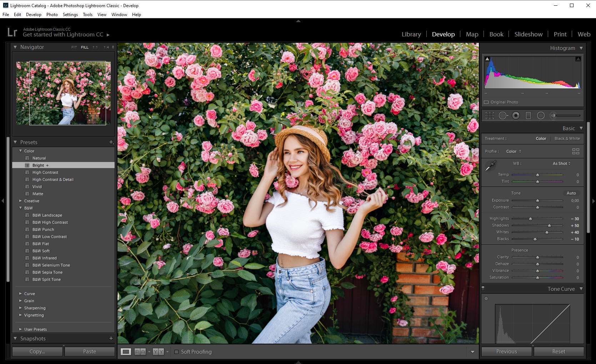
Task: Open the WB As Shot dropdown
Action: (561, 163)
